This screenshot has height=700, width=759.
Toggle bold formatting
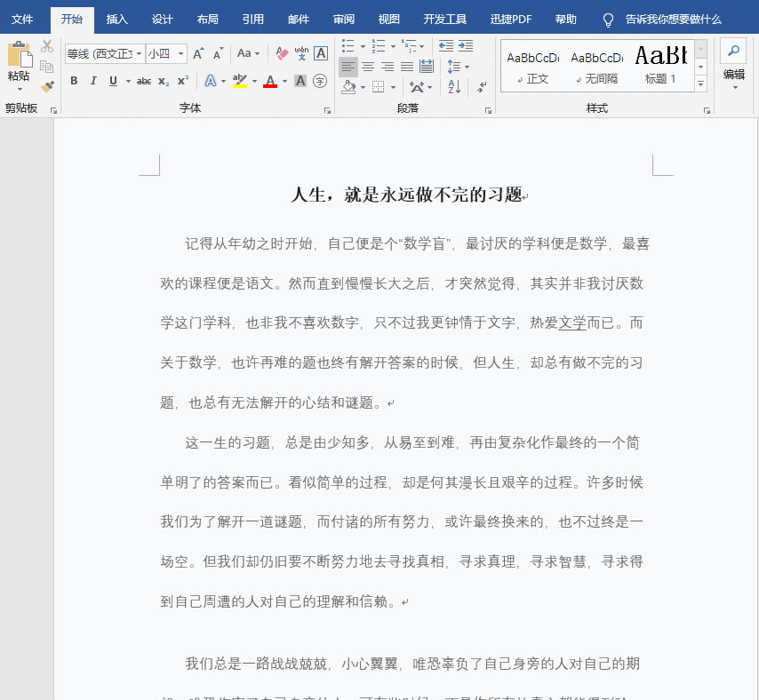[74, 81]
